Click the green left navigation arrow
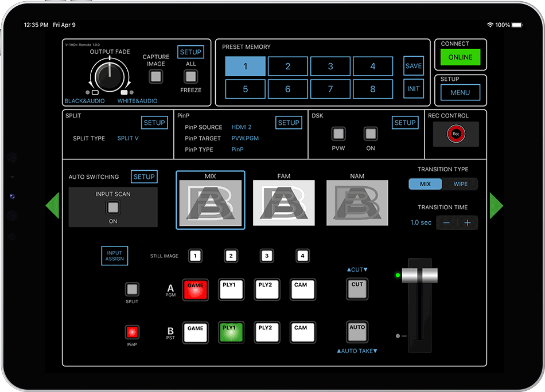 click(52, 206)
